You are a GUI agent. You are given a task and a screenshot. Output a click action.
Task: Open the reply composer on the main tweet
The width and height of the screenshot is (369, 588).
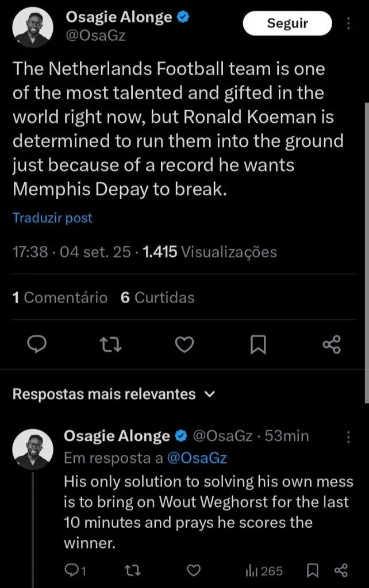[37, 343]
